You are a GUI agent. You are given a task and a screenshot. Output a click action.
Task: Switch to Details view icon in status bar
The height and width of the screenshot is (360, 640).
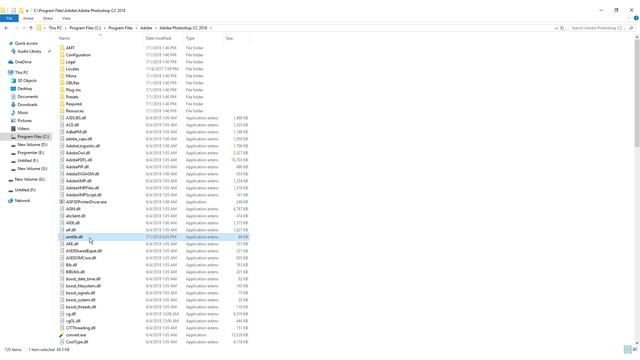[x=628, y=350]
